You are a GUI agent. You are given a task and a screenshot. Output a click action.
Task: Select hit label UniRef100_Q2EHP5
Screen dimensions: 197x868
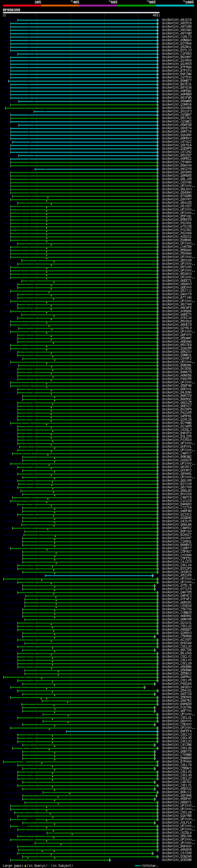pos(176,149)
